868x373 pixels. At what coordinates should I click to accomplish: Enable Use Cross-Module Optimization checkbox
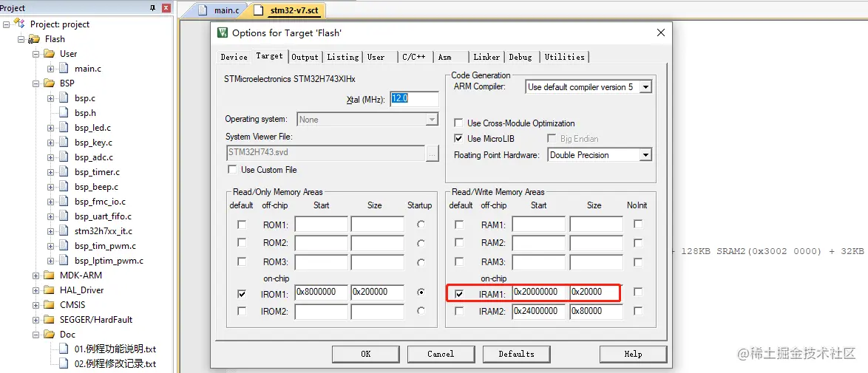tap(458, 123)
